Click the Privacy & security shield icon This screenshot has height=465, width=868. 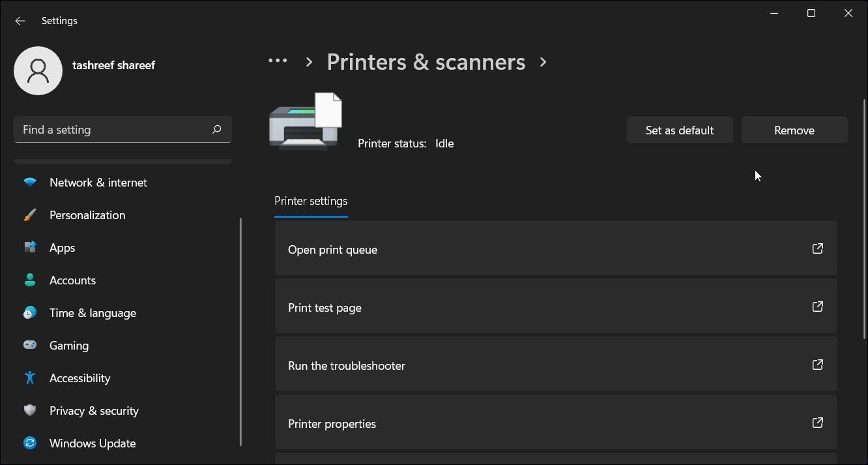(30, 410)
